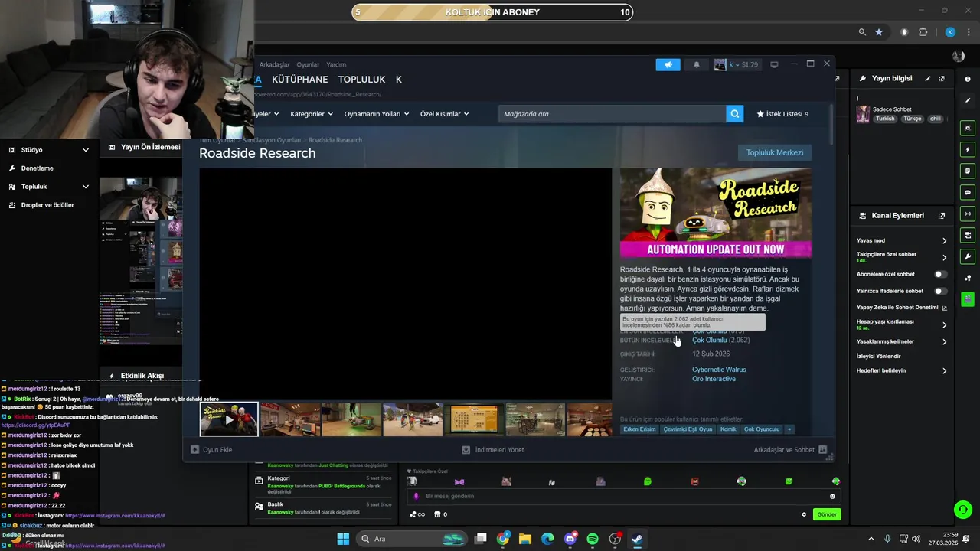
Task: Open the KÜTÜPHANE tab in Steam
Action: click(x=299, y=80)
